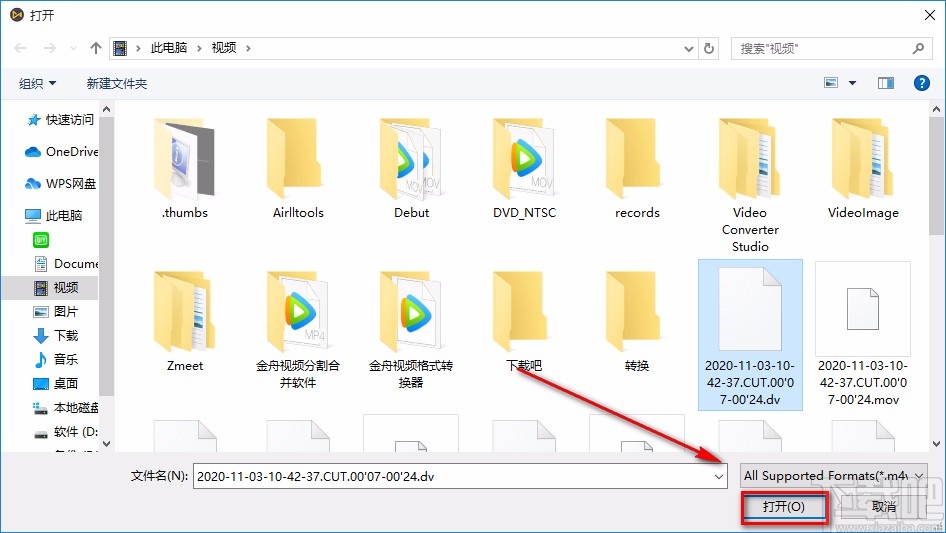The height and width of the screenshot is (533, 946).
Task: Click 此电脑 in address breadcrumb
Action: pos(169,48)
